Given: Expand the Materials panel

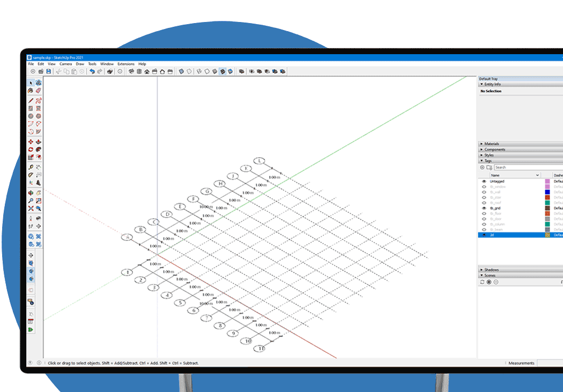Looking at the screenshot, I should pyautogui.click(x=481, y=144).
